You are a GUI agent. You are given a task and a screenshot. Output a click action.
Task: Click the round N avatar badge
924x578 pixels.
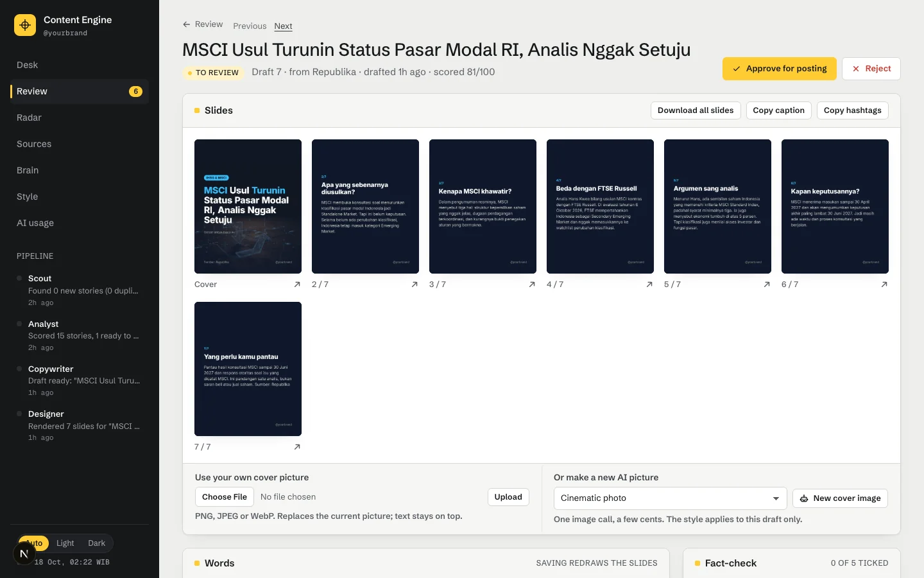coord(24,554)
